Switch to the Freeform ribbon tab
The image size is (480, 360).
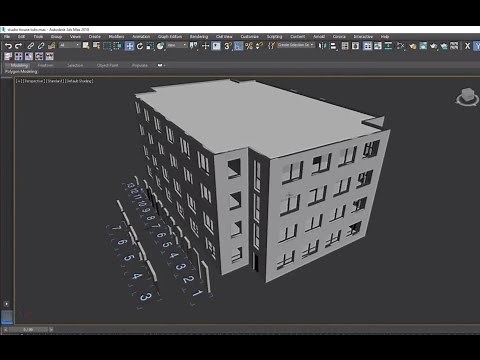46,65
